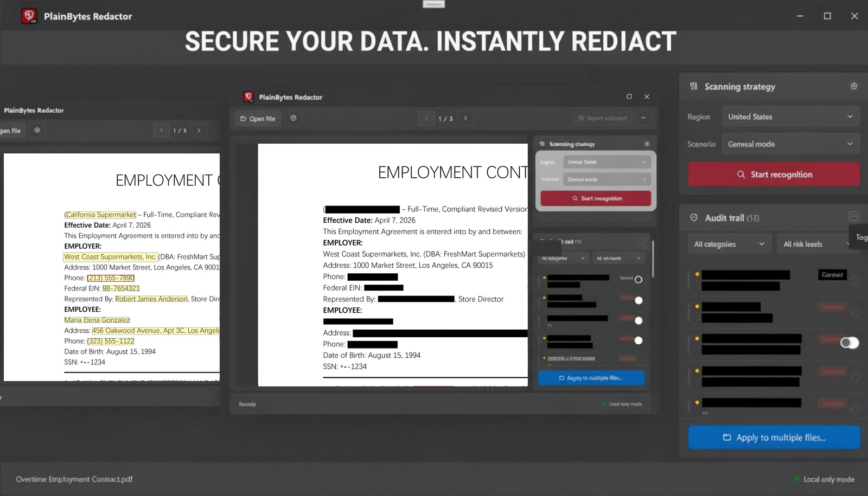Select the Overtime Employment Contract.pdf filename
868x496 pixels.
pos(73,479)
